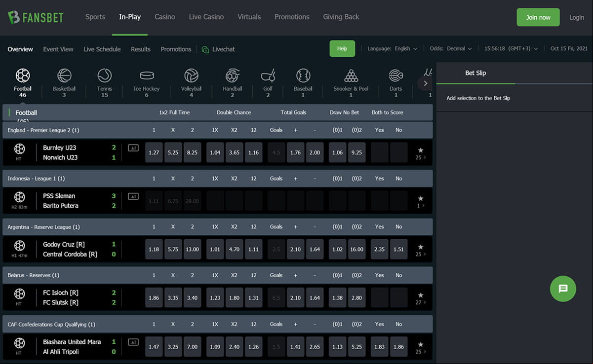Screen dimensions: 593x364
Task: Collapse the Belarus Reserves section
Action: (218, 275)
